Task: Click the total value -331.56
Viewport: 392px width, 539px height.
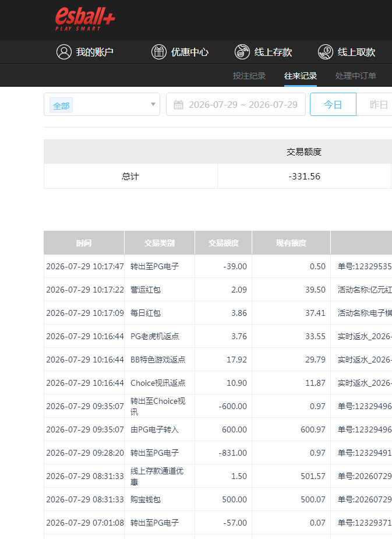Action: click(304, 177)
